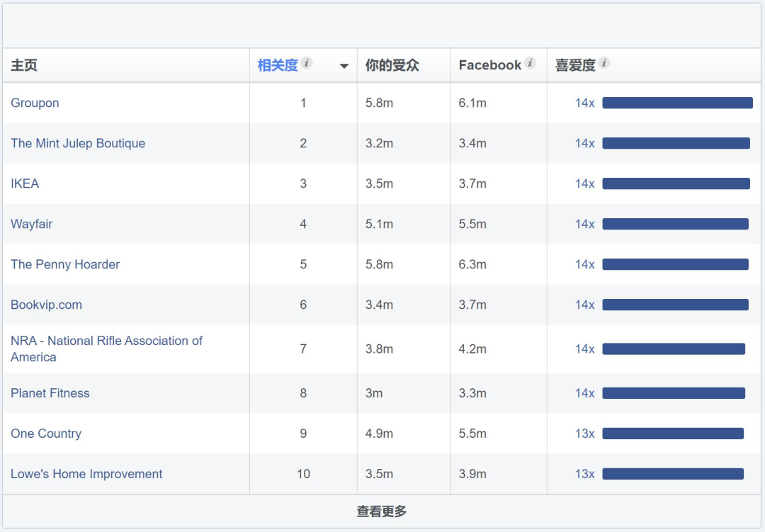765x532 pixels.
Task: Open the Planet Fitness page link
Action: (50, 393)
